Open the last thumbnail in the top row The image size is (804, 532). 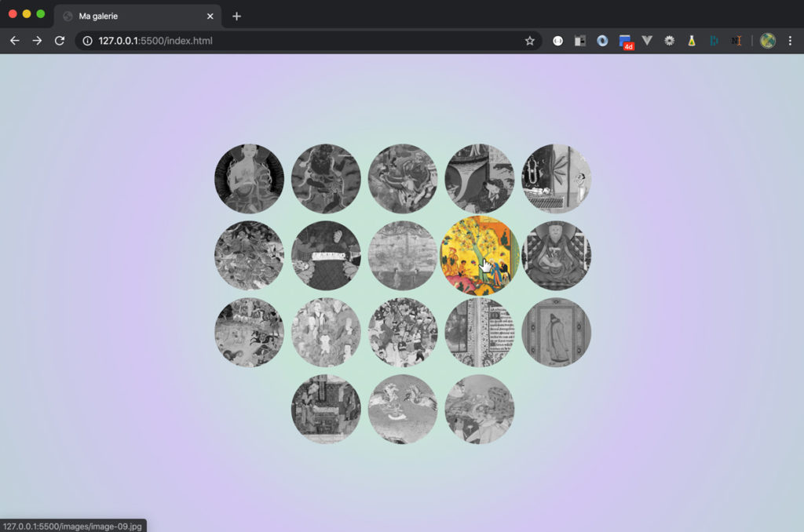click(x=557, y=178)
